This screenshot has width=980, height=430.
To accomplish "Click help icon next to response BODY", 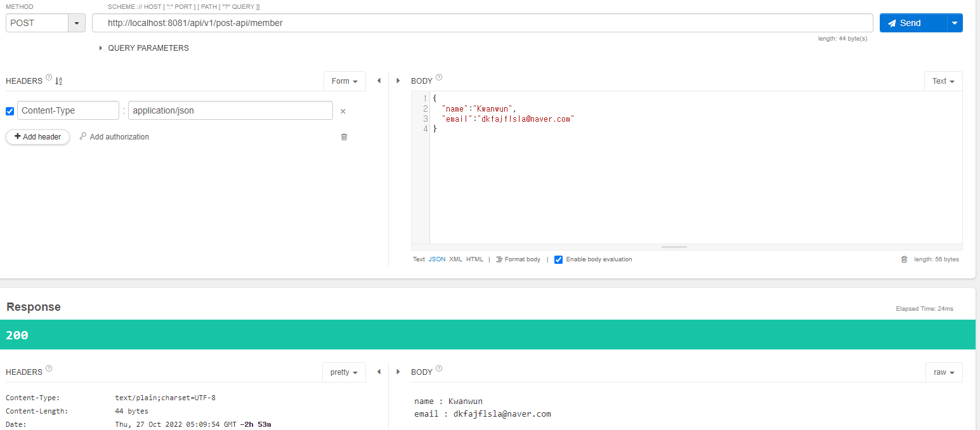I will click(x=439, y=368).
